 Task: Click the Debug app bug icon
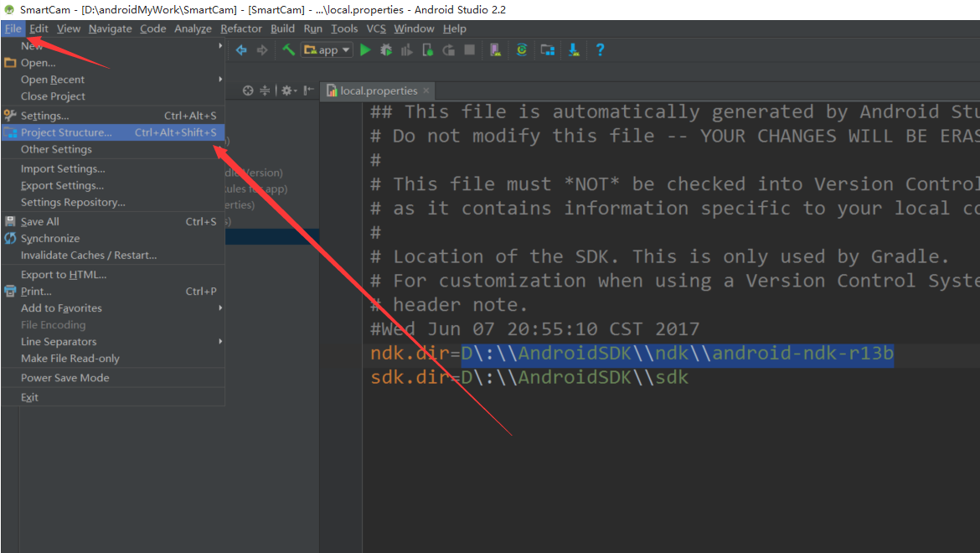coord(386,50)
